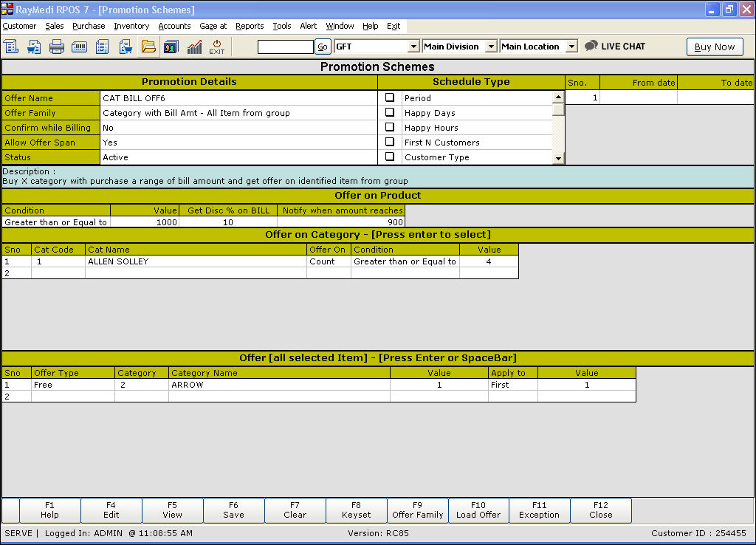
Task: Check the First N Customers checkbox
Action: click(390, 142)
